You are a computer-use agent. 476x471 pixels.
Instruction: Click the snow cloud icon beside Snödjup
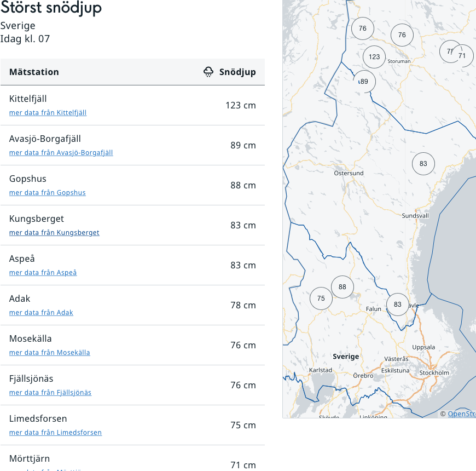pos(208,72)
